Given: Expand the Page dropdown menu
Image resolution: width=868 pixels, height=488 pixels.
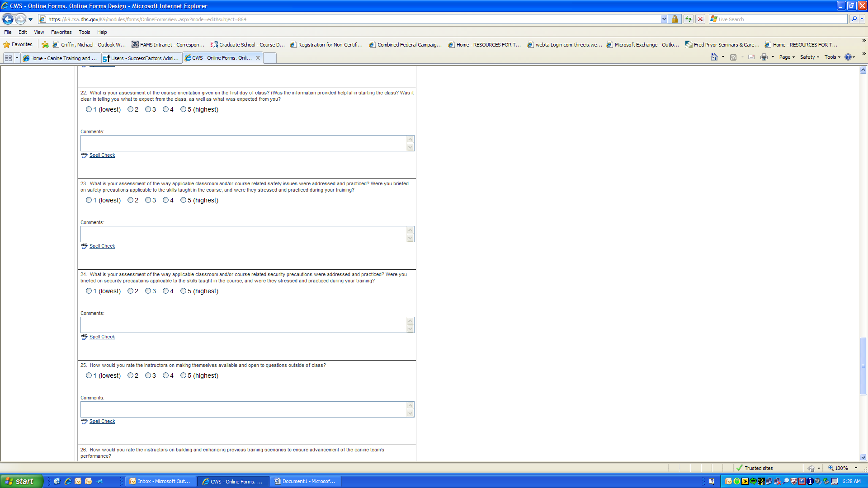Looking at the screenshot, I should [787, 57].
